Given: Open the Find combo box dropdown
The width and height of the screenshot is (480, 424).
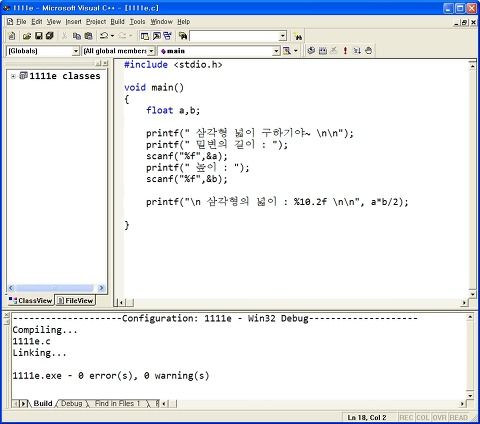Looking at the screenshot, I should point(283,36).
